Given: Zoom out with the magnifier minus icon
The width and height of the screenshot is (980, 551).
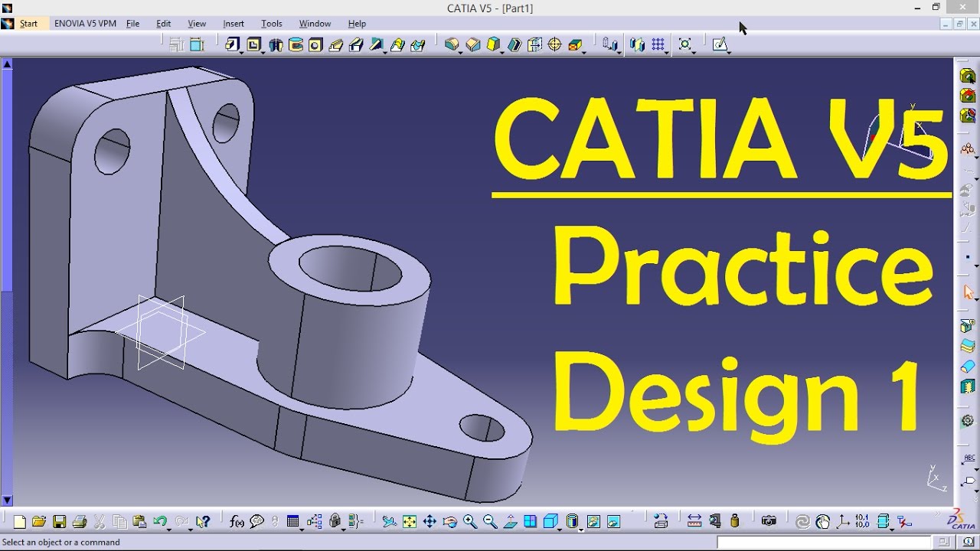Looking at the screenshot, I should coord(490,522).
